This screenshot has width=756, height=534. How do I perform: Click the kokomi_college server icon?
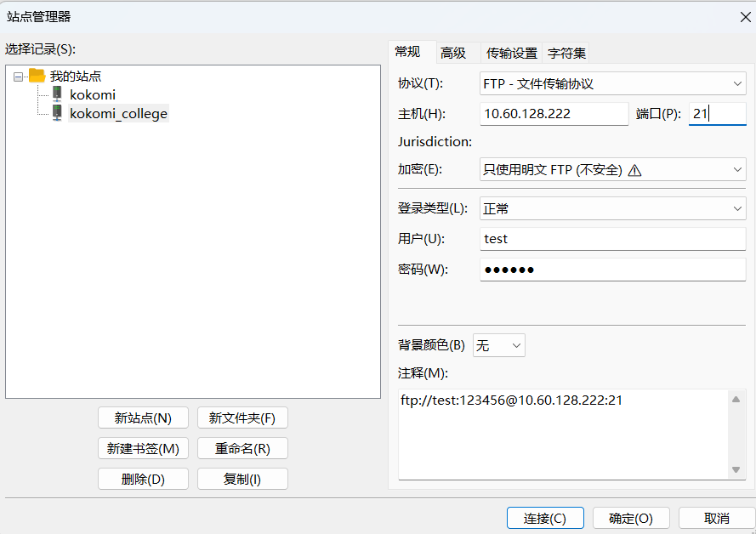57,113
